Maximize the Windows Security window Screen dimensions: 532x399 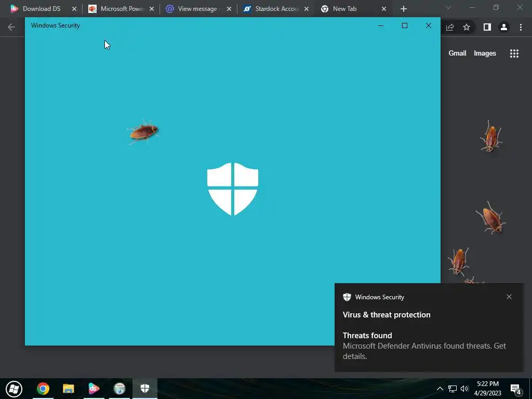(x=404, y=25)
